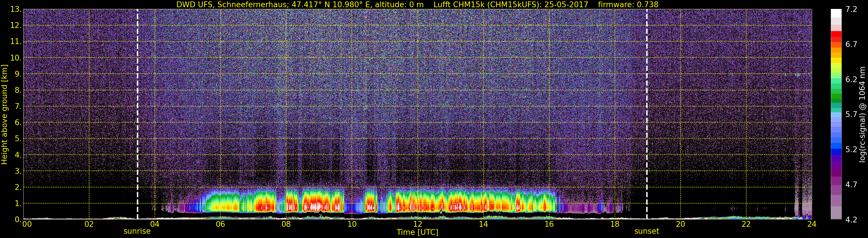Click the dashed white sunrise marker line
The image size is (868, 238).
(x=137, y=114)
